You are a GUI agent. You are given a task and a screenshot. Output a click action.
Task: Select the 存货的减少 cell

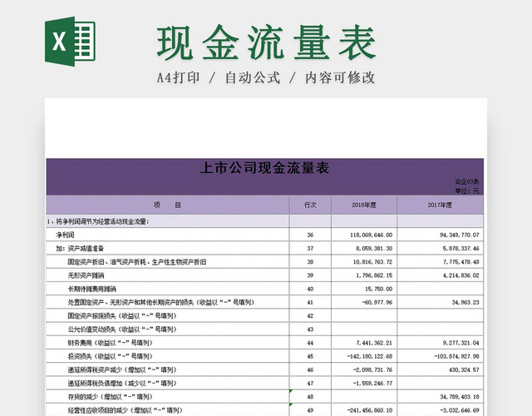click(x=168, y=397)
